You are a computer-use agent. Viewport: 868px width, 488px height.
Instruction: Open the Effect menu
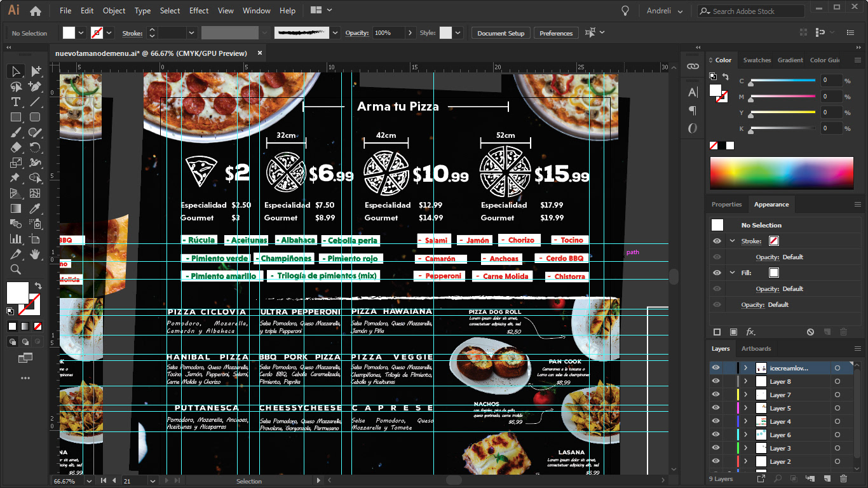coord(199,11)
